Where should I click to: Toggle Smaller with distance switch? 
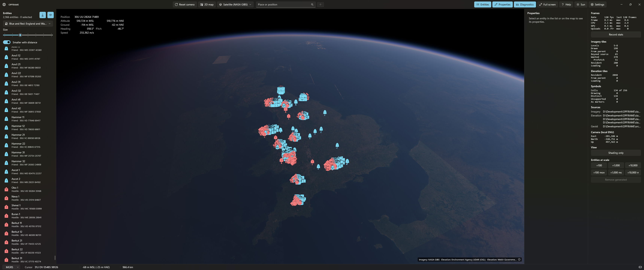[7, 42]
